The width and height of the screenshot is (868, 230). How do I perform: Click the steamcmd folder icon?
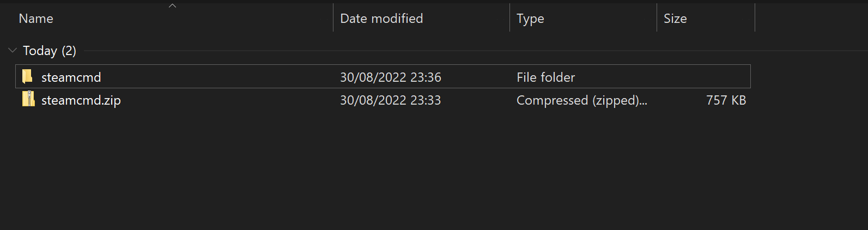27,76
